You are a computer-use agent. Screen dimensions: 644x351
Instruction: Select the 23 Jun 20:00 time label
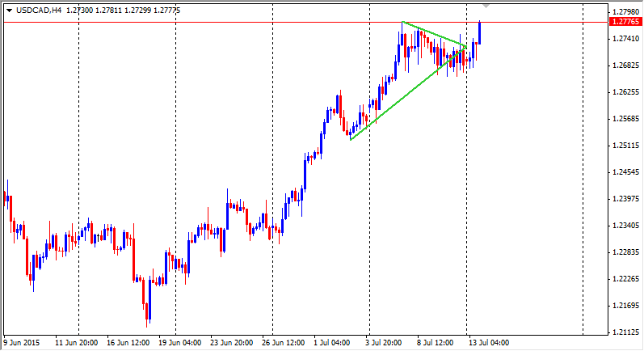coord(232,342)
